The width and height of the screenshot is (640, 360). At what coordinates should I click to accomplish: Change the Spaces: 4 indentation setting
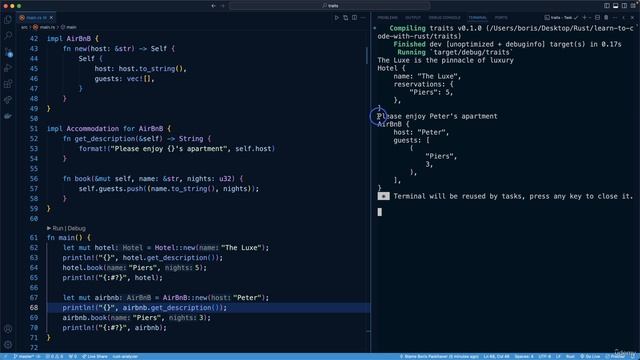click(524, 356)
